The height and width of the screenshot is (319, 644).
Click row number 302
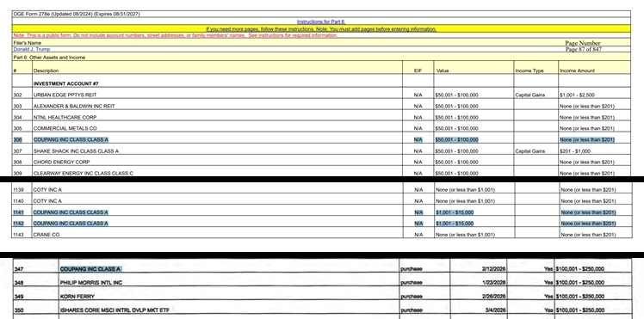click(x=17, y=95)
